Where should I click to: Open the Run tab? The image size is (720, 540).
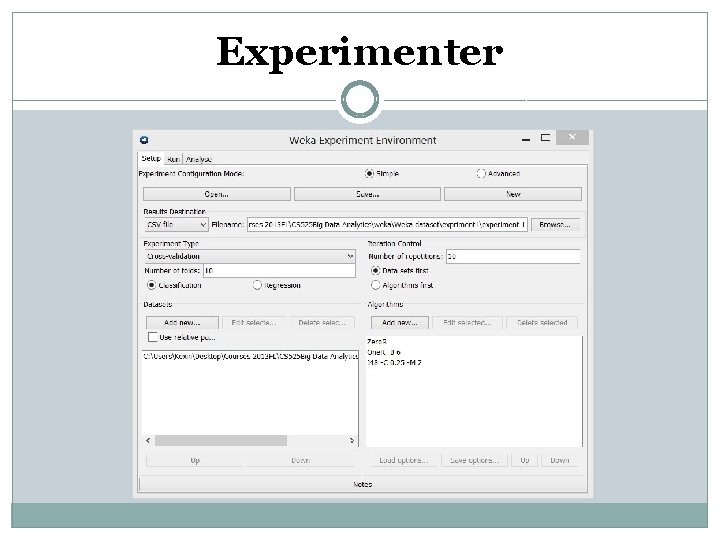point(173,159)
